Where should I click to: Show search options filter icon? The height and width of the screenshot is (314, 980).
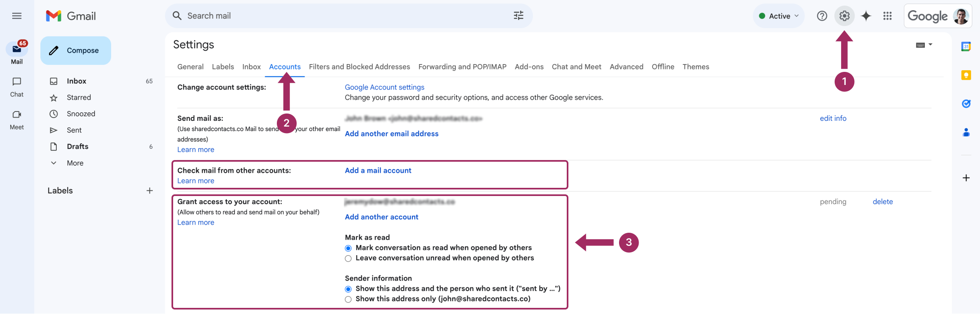pyautogui.click(x=519, y=16)
